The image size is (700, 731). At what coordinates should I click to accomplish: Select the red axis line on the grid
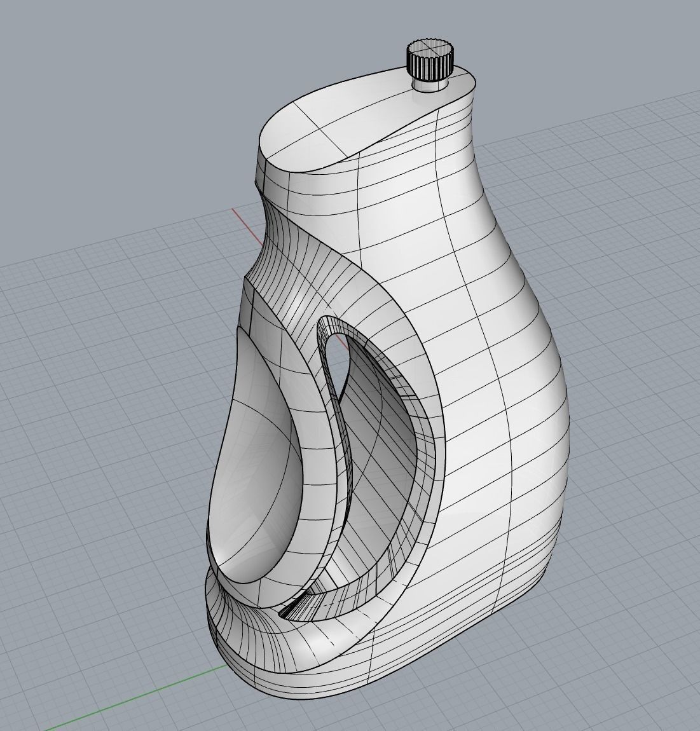pos(247,226)
